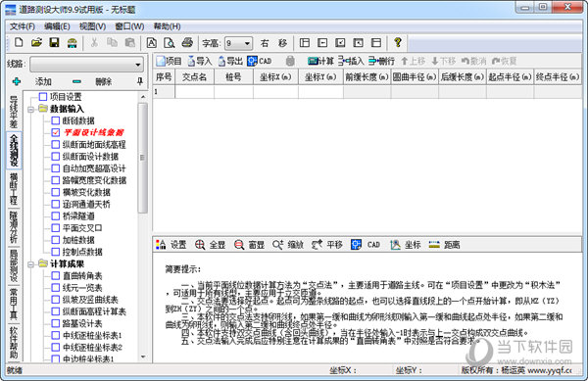Click 计算 calculate icon in the table toolbar
The width and height of the screenshot is (588, 381).
(320, 61)
